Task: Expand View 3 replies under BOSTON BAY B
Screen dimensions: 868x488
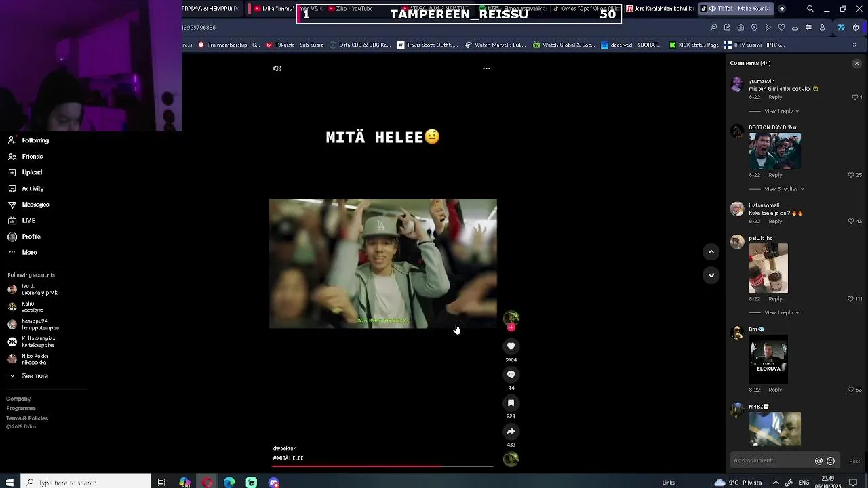Action: [784, 189]
